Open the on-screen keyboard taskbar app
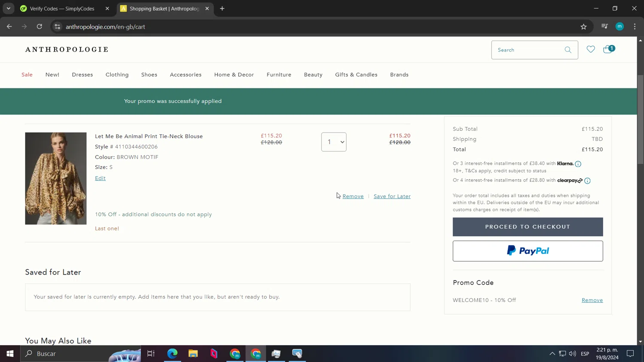 (x=297, y=354)
